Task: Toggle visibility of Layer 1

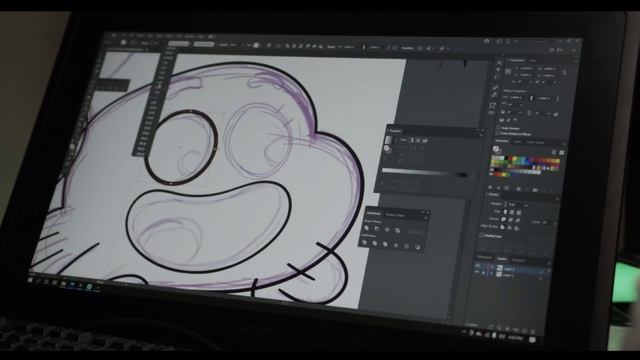Action: coord(478,272)
